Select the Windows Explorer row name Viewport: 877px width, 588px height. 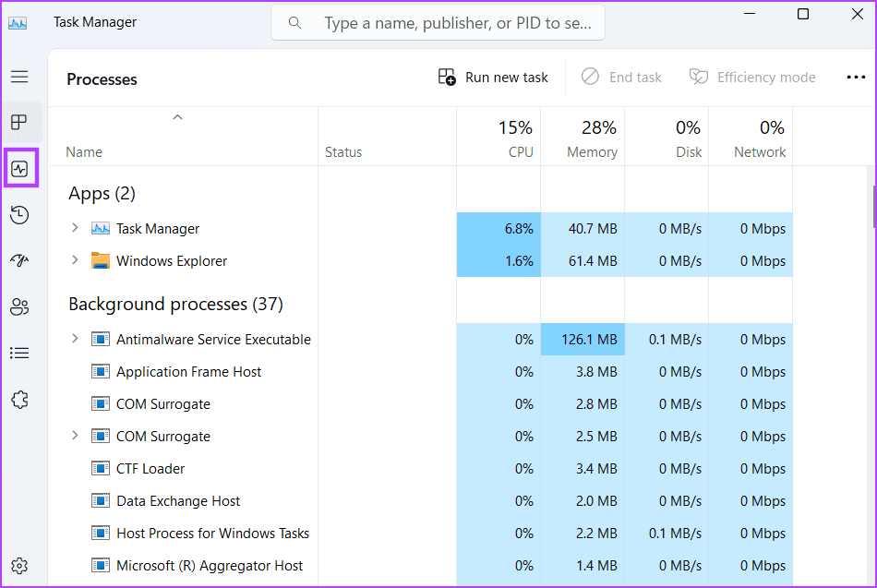[x=172, y=261]
